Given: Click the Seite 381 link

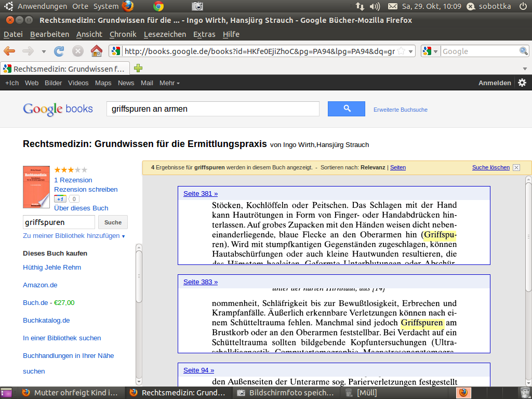Looking at the screenshot, I should [201, 193].
